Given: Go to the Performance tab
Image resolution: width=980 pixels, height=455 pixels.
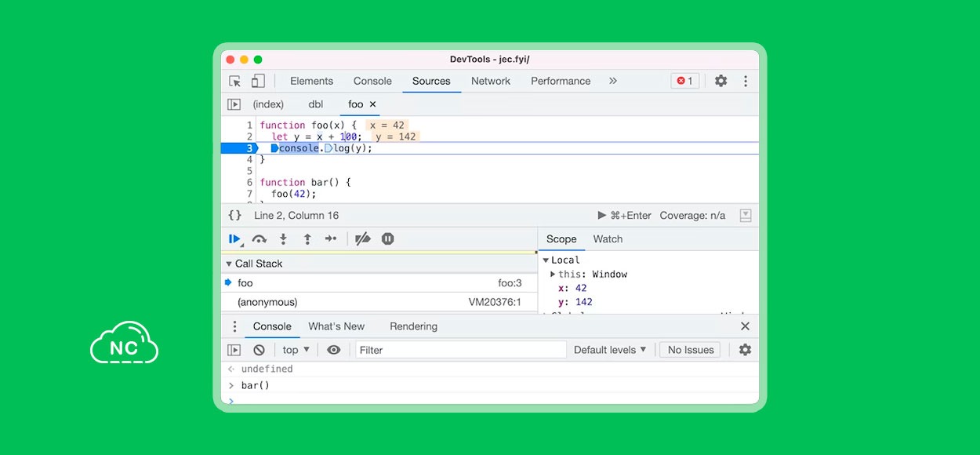Looking at the screenshot, I should click(x=561, y=81).
